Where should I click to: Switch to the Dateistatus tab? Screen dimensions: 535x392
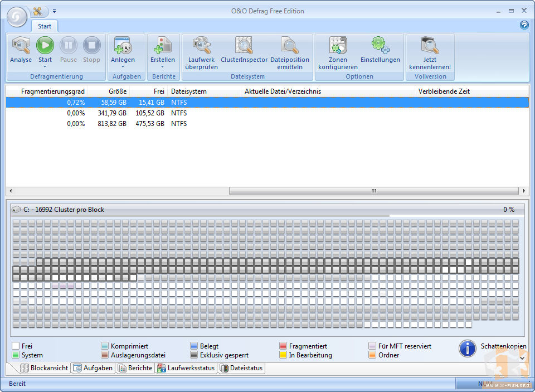click(241, 368)
